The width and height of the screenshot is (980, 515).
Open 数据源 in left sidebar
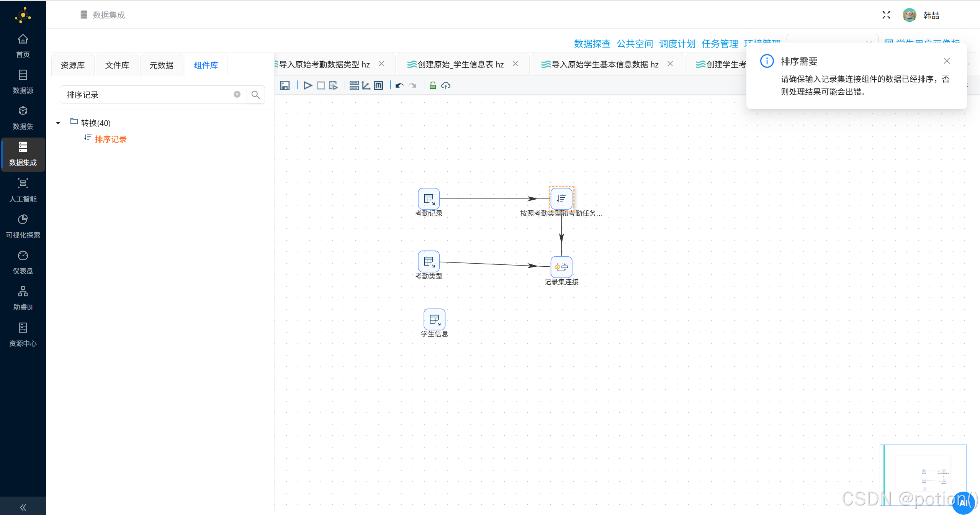23,82
